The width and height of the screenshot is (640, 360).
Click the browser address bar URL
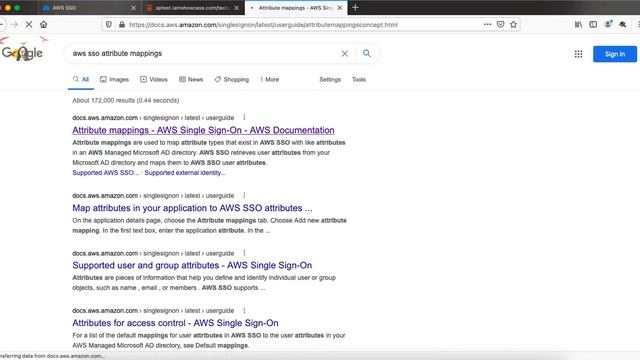pos(263,24)
